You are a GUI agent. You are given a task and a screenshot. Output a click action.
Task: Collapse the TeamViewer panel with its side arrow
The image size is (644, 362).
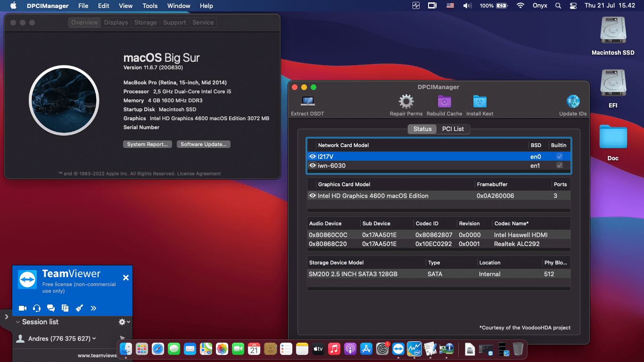point(6,317)
